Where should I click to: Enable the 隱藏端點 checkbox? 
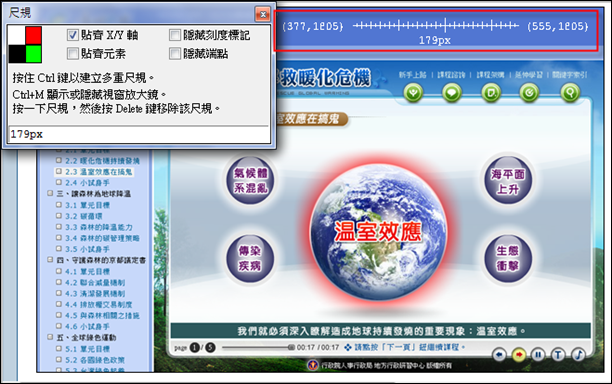coord(175,53)
